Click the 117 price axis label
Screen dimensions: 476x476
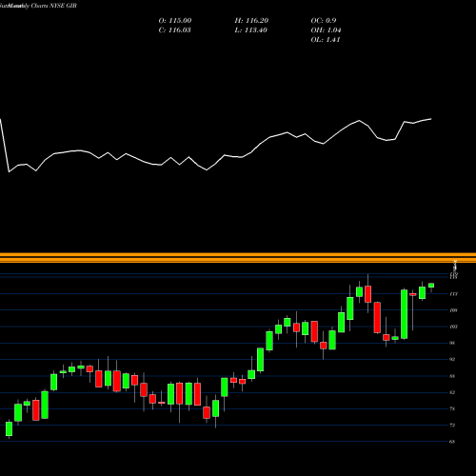(453, 294)
